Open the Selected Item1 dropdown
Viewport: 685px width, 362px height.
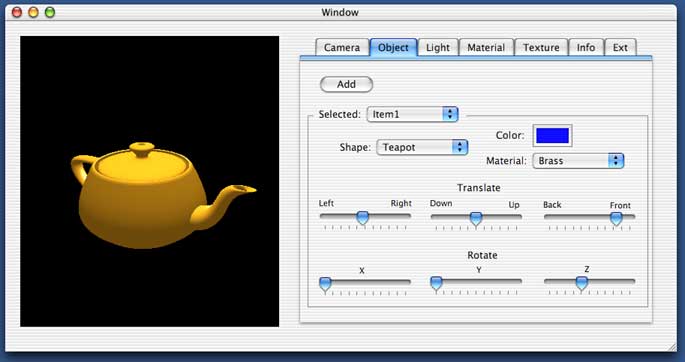pyautogui.click(x=412, y=114)
